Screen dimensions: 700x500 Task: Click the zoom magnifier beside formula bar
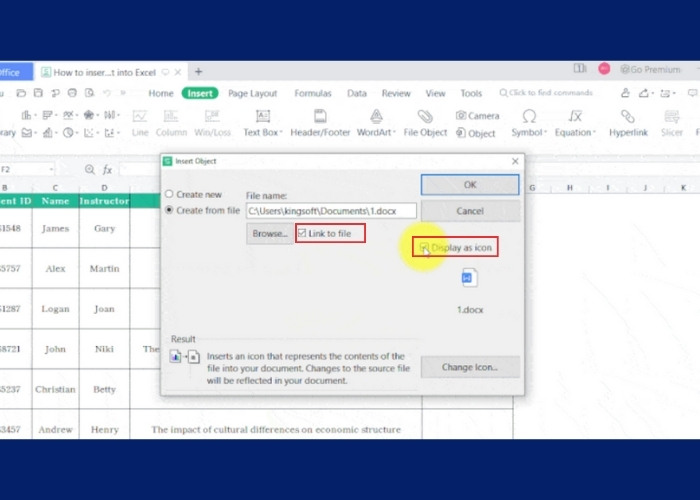tap(90, 170)
